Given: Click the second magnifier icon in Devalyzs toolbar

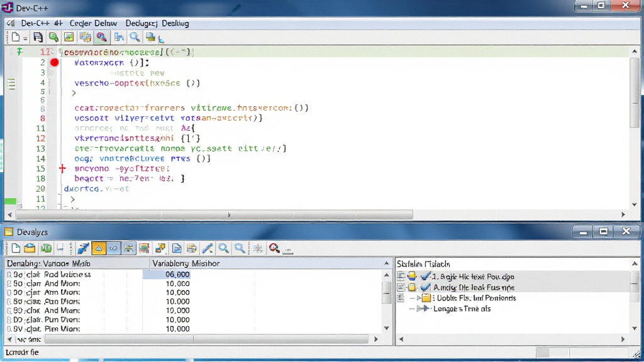Looking at the screenshot, I should pyautogui.click(x=240, y=248).
